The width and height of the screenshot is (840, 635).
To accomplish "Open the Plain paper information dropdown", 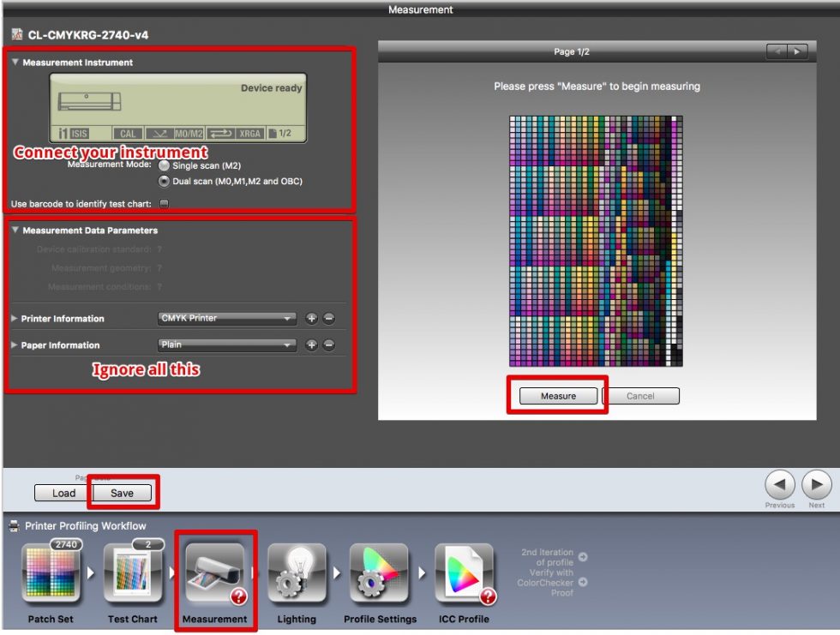I will (x=226, y=344).
